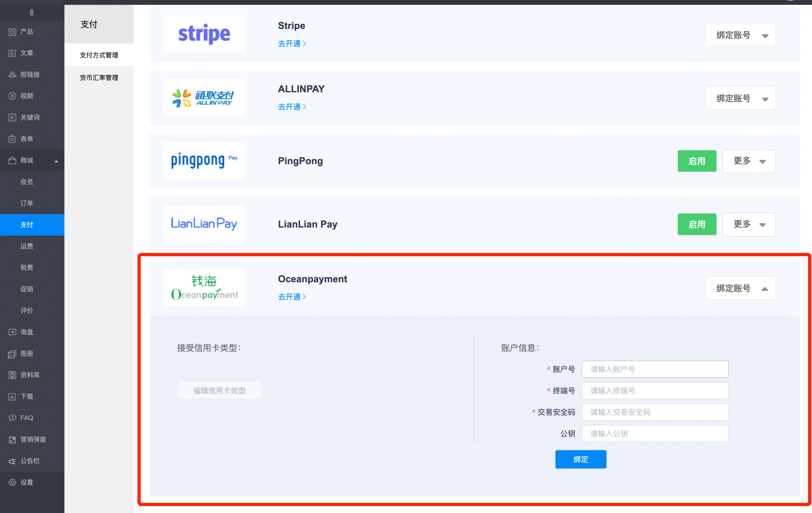Click the Settings gear icon in sidebar
The width and height of the screenshot is (812, 513).
click(x=12, y=482)
